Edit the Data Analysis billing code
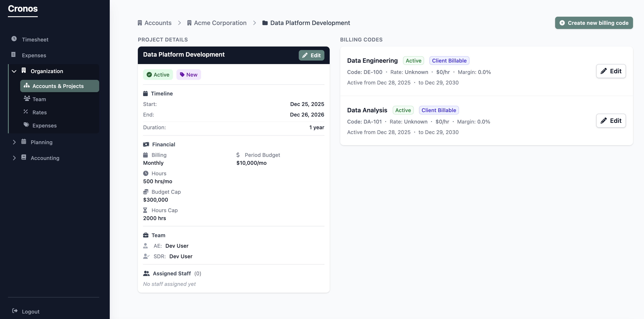 click(611, 121)
